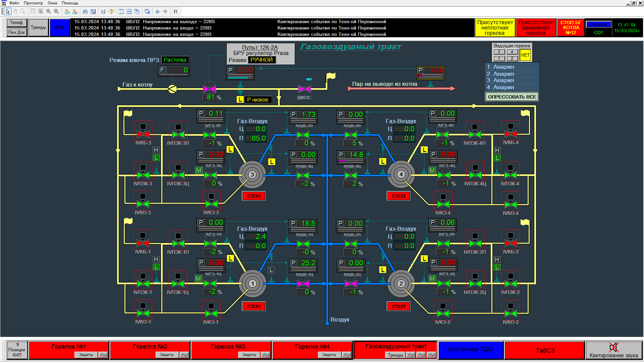Open Защиты for Горелка №2
Screen dimensions: 644x362
pyautogui.click(x=167, y=355)
